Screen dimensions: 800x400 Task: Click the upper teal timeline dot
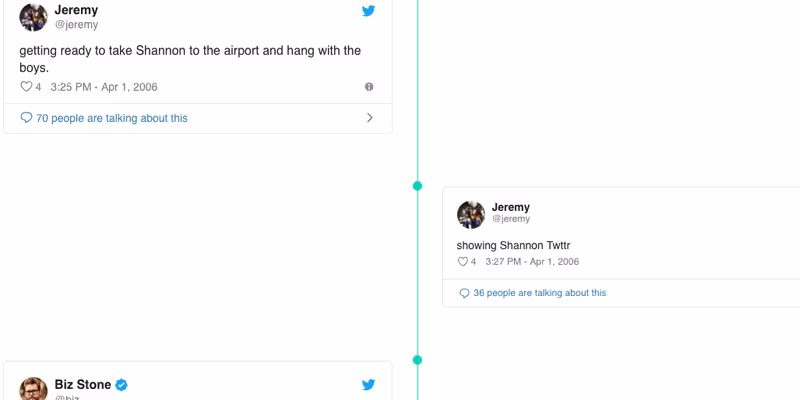pos(418,186)
